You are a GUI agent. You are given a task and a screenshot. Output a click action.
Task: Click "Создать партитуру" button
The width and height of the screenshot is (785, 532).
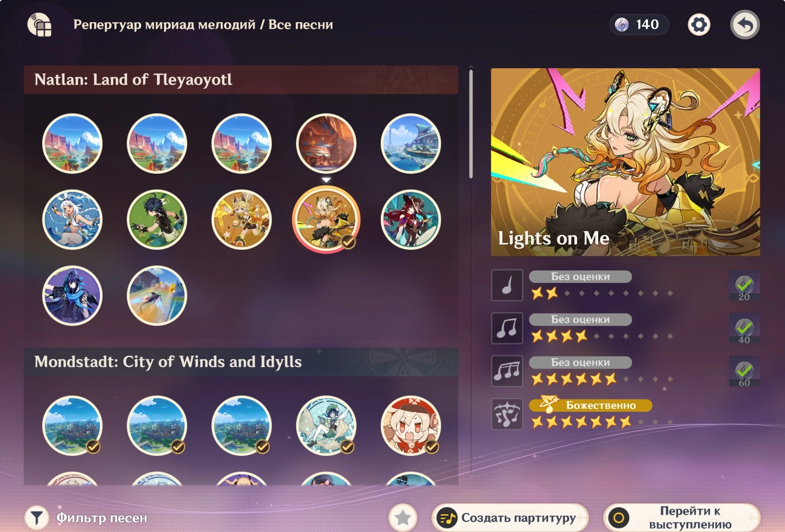pos(510,518)
